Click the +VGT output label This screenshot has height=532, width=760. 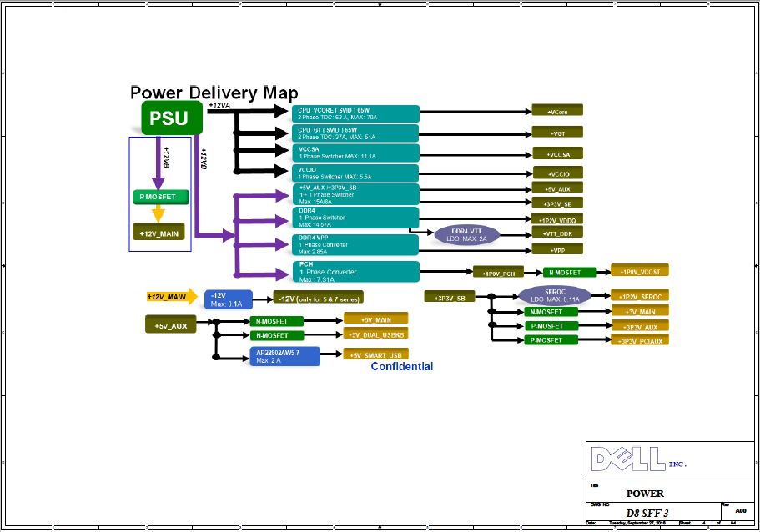(557, 133)
